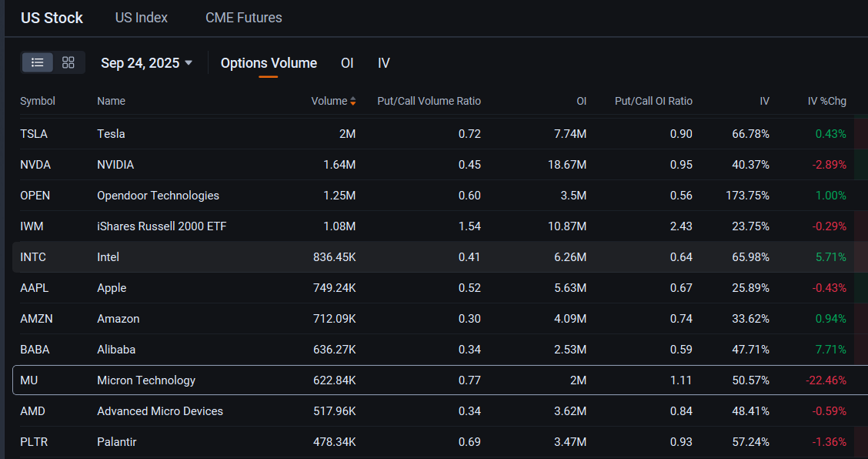Click the Volume column sort arrows

click(353, 101)
